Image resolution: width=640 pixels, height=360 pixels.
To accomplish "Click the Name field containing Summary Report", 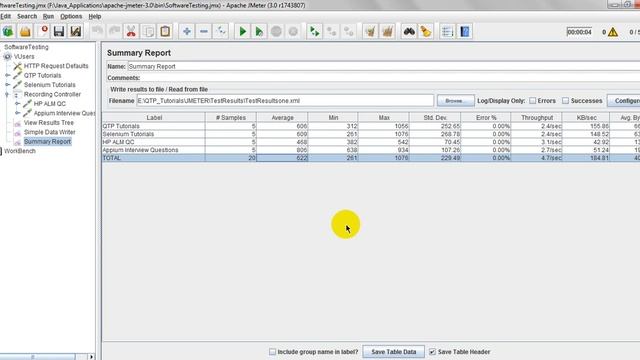I will tap(384, 66).
